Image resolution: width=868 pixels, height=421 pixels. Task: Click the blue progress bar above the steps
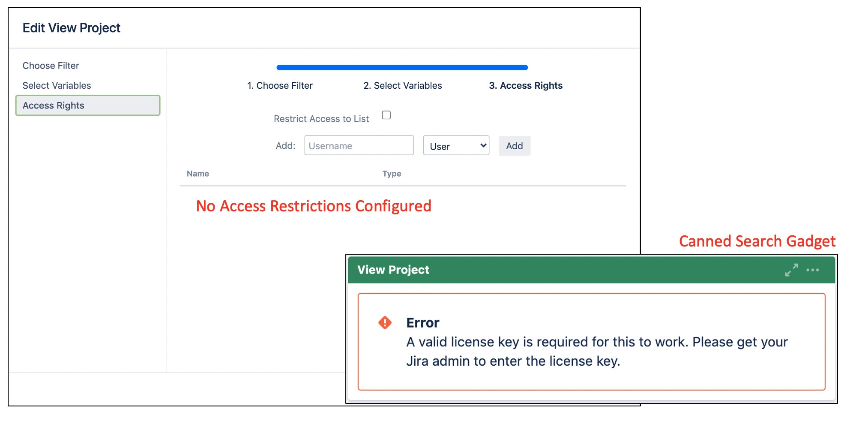402,67
